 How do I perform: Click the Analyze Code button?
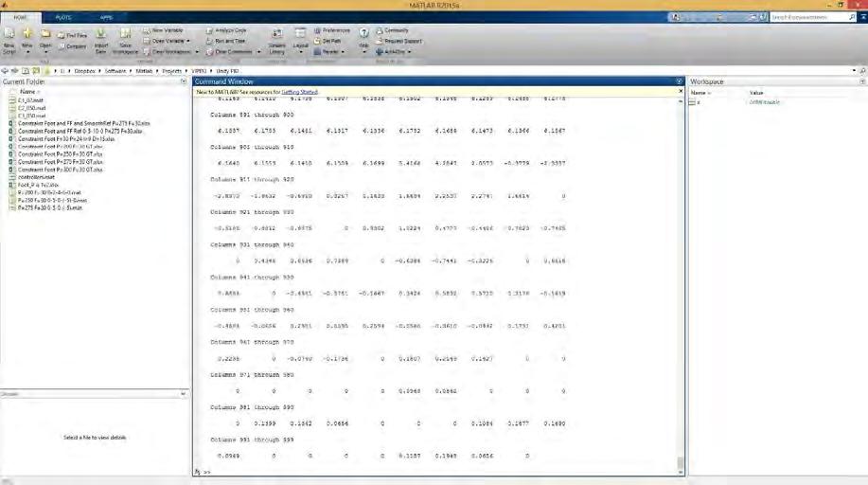(x=226, y=30)
